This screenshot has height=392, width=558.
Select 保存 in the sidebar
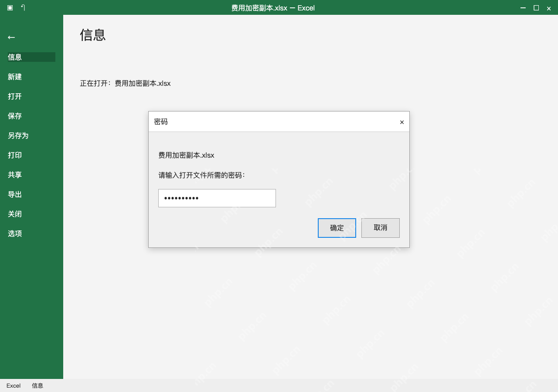(15, 116)
